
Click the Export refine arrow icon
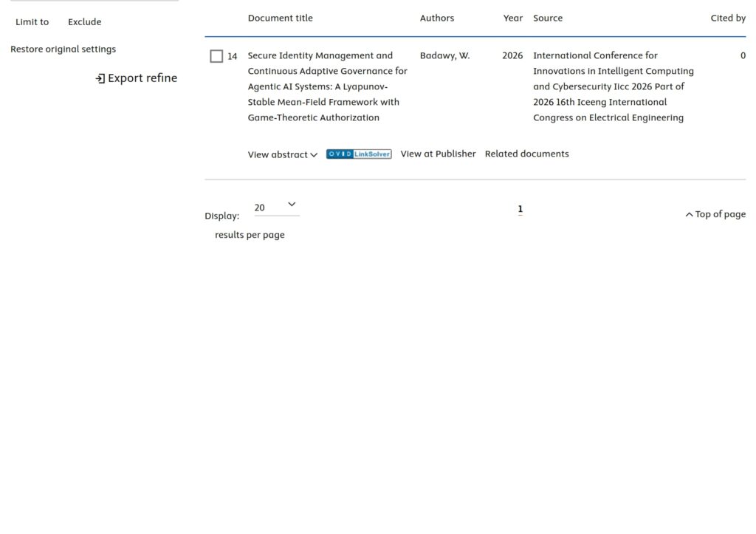100,78
